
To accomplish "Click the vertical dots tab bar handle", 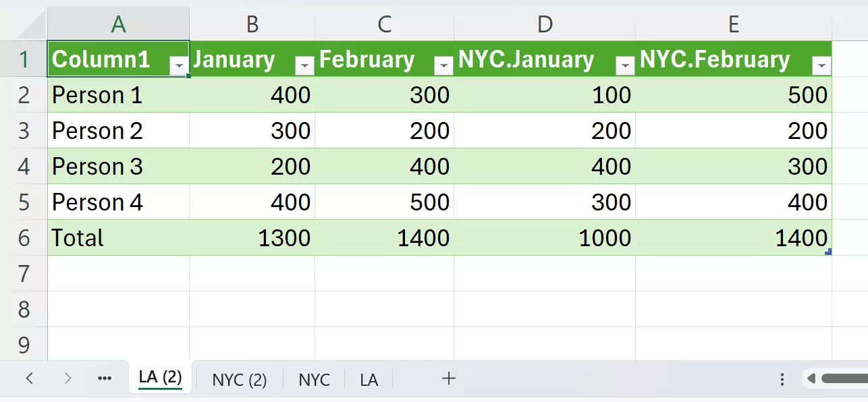I will pos(782,378).
